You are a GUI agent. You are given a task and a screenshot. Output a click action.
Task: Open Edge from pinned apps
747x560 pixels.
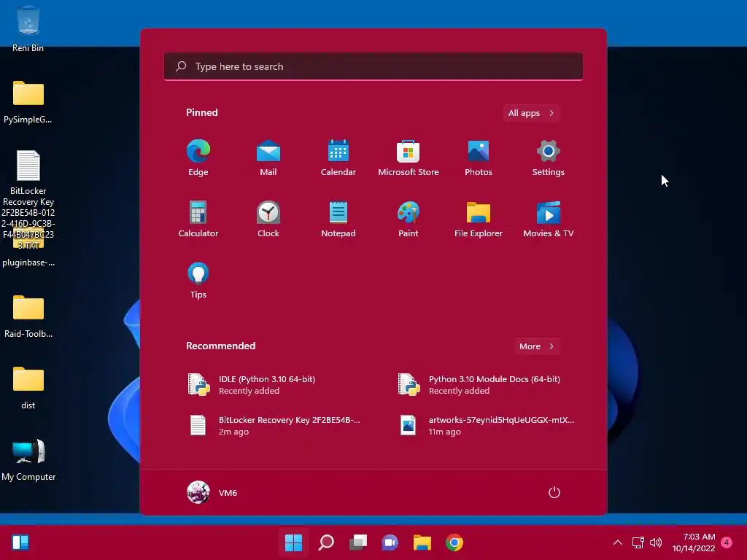[198, 158]
